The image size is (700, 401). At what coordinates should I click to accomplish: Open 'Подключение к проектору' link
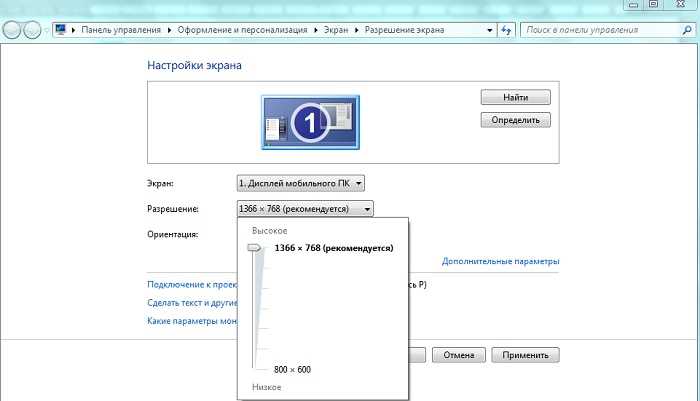(192, 284)
